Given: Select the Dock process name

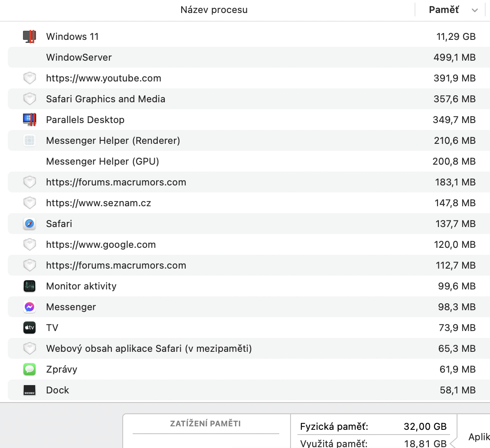Looking at the screenshot, I should pos(58,390).
